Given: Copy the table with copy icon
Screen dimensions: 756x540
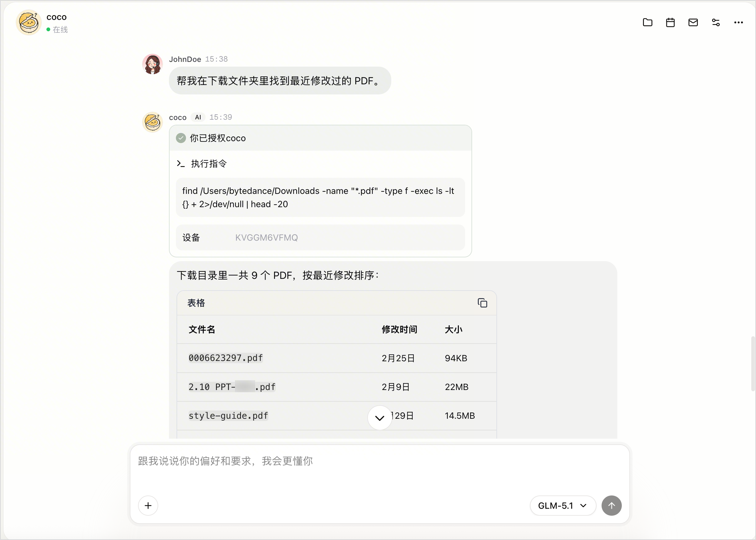Looking at the screenshot, I should (x=482, y=303).
